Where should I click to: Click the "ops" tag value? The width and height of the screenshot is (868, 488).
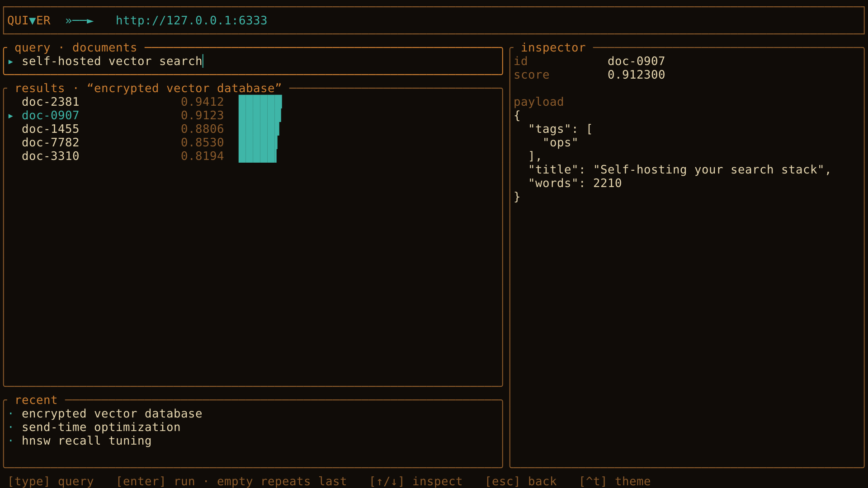pyautogui.click(x=561, y=143)
